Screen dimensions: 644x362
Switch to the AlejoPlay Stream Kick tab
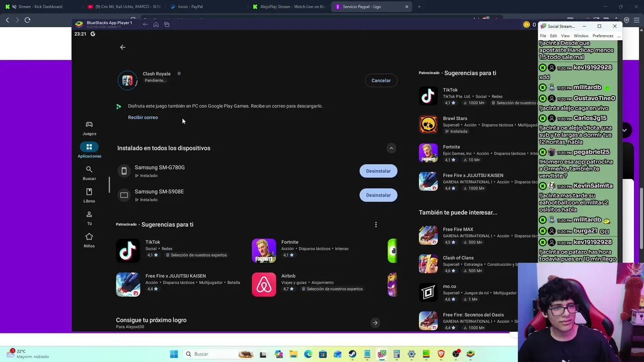(289, 7)
